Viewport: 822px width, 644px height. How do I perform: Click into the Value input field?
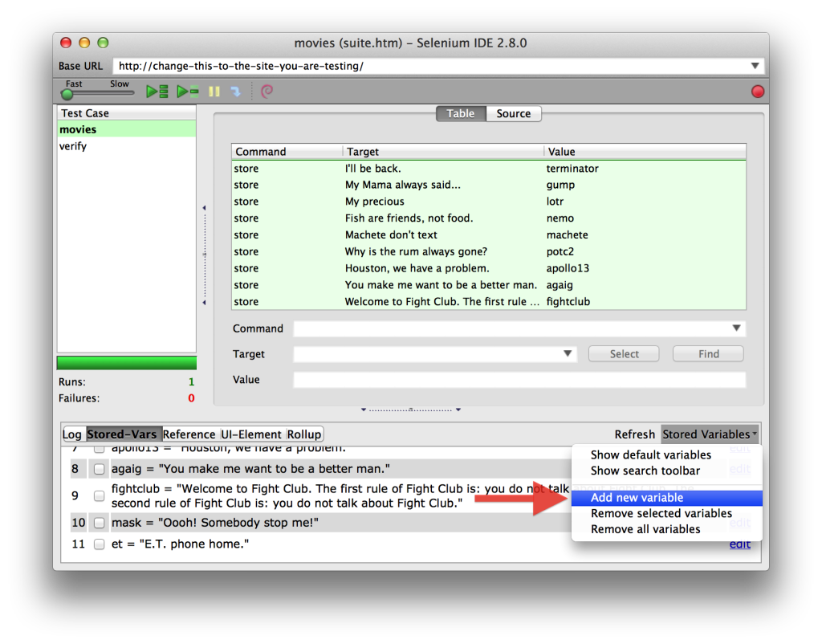click(x=519, y=380)
